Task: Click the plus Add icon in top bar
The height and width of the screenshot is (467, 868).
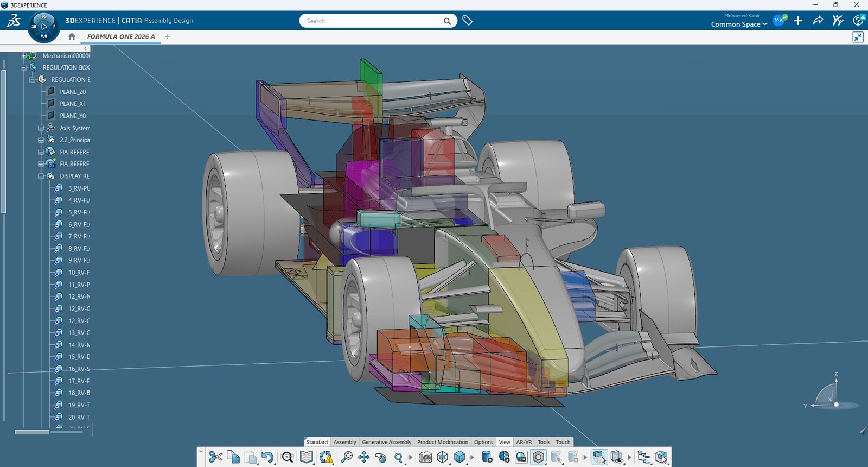Action: [x=798, y=21]
